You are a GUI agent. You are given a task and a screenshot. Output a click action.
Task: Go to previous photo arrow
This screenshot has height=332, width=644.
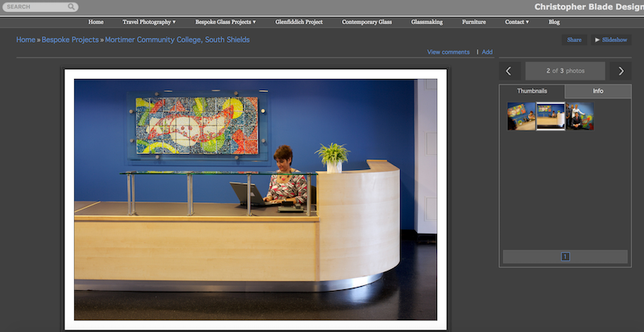[x=509, y=71]
